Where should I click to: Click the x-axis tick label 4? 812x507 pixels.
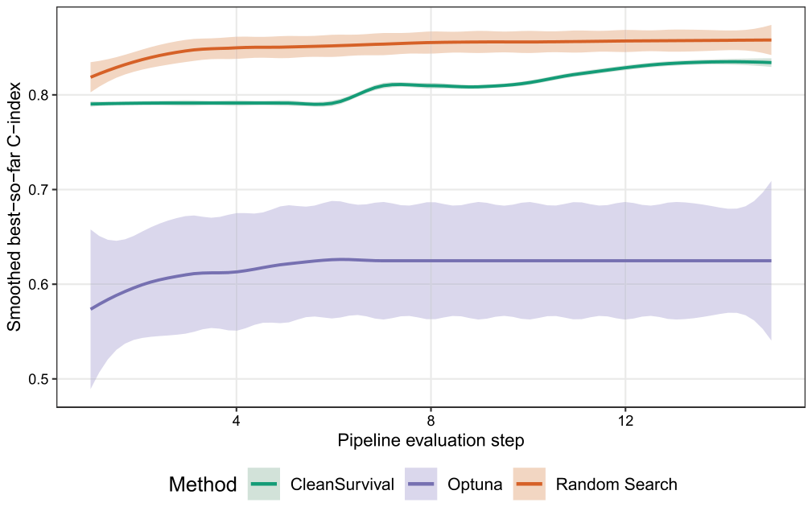tap(237, 421)
